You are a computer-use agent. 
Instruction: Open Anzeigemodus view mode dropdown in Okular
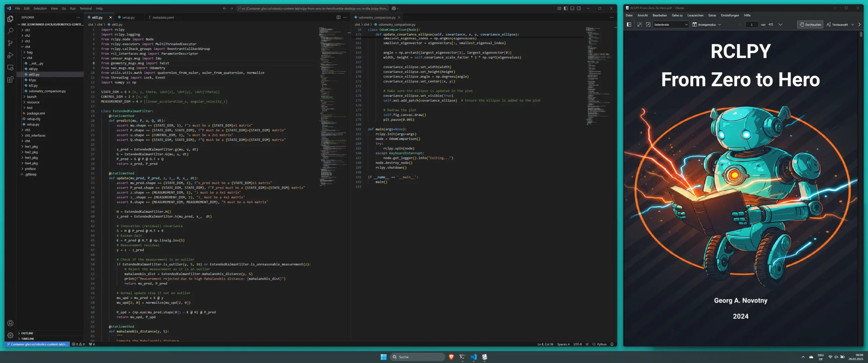pyautogui.click(x=707, y=24)
